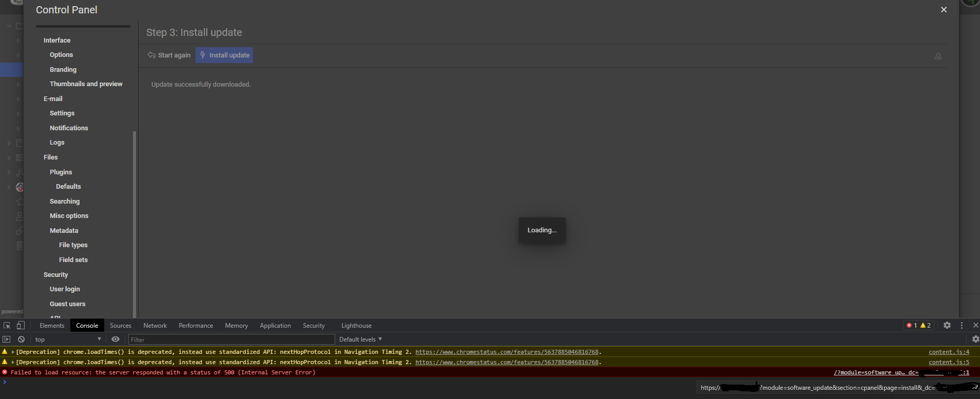Expand the second Deprecation warning message
This screenshot has height=399, width=980.
tap(13, 363)
